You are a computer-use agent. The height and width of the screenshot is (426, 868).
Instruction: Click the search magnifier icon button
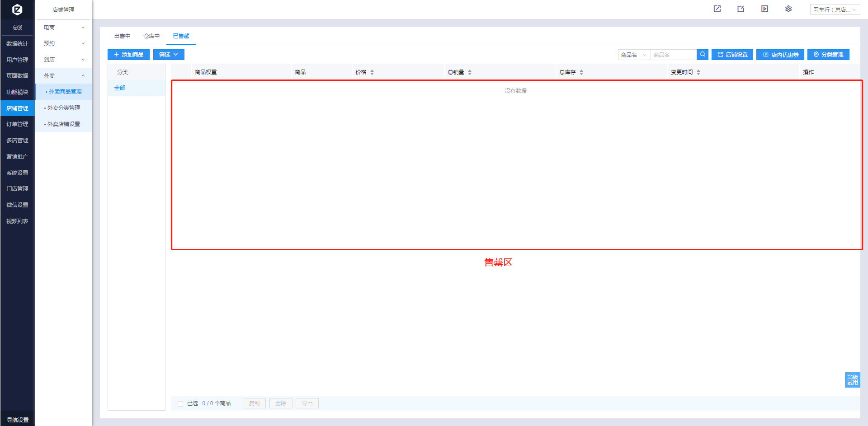[703, 55]
